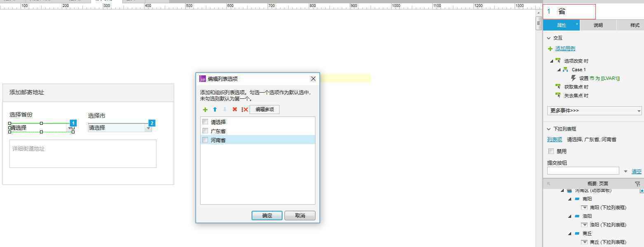Toggle the 禁用 checkbox

point(551,151)
